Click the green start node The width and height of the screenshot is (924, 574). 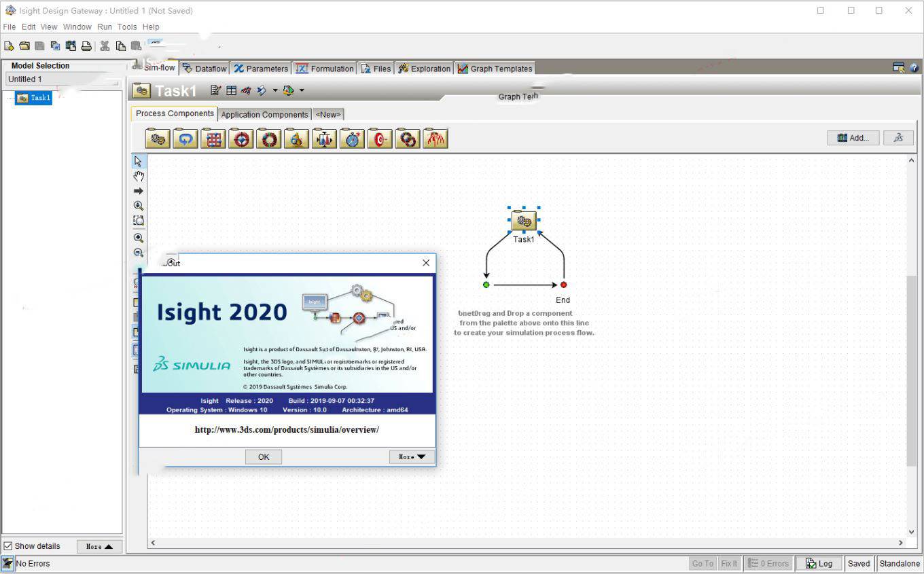click(486, 285)
